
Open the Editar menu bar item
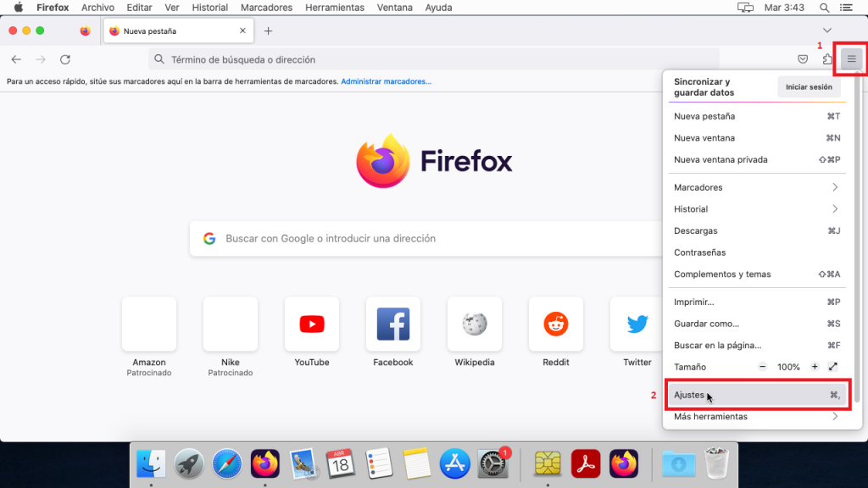[x=139, y=8]
